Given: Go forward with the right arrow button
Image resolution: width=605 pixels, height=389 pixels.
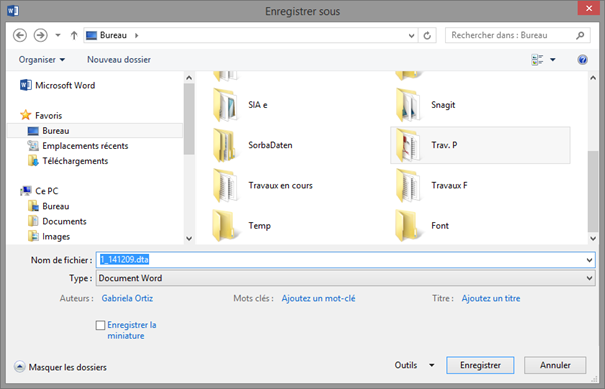Looking at the screenshot, I should click(41, 36).
